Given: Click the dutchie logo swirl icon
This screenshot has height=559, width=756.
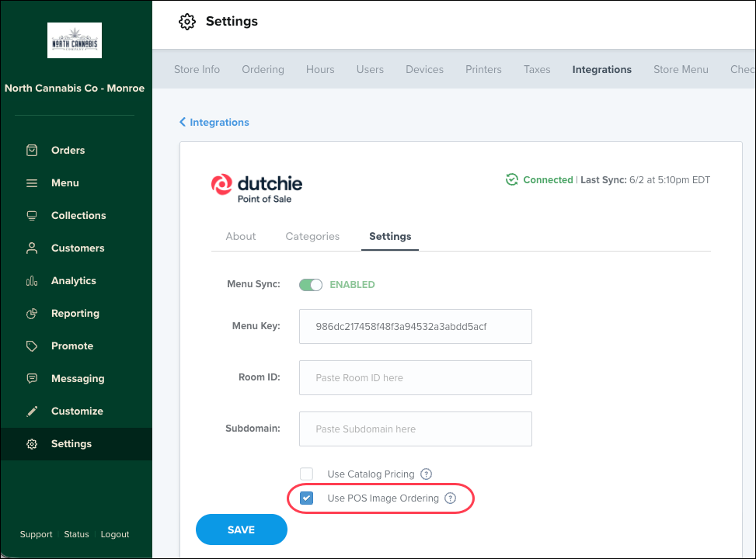Looking at the screenshot, I should pos(221,185).
